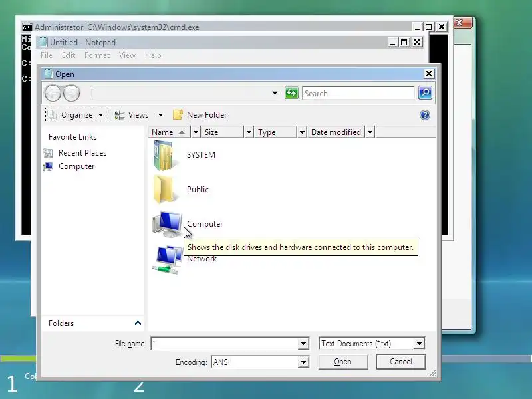Select the SYSTEM folder icon
This screenshot has width=532, height=399.
pyautogui.click(x=164, y=155)
